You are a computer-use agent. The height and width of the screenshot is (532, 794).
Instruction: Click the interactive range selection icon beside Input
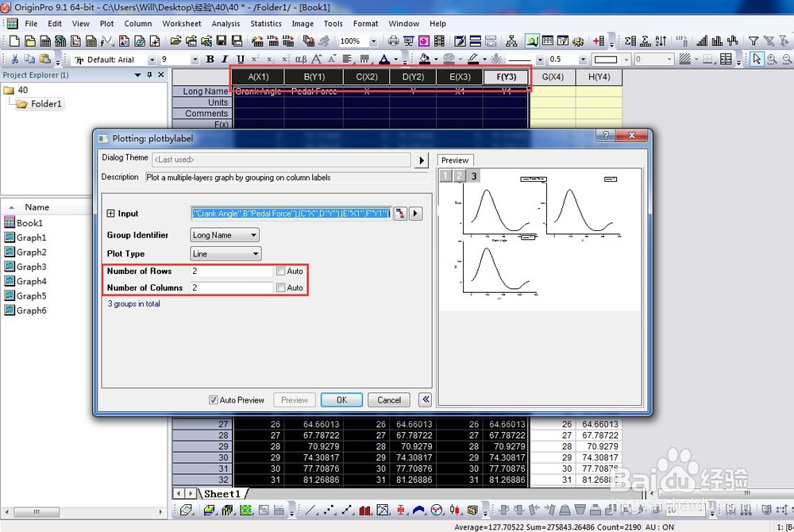400,214
